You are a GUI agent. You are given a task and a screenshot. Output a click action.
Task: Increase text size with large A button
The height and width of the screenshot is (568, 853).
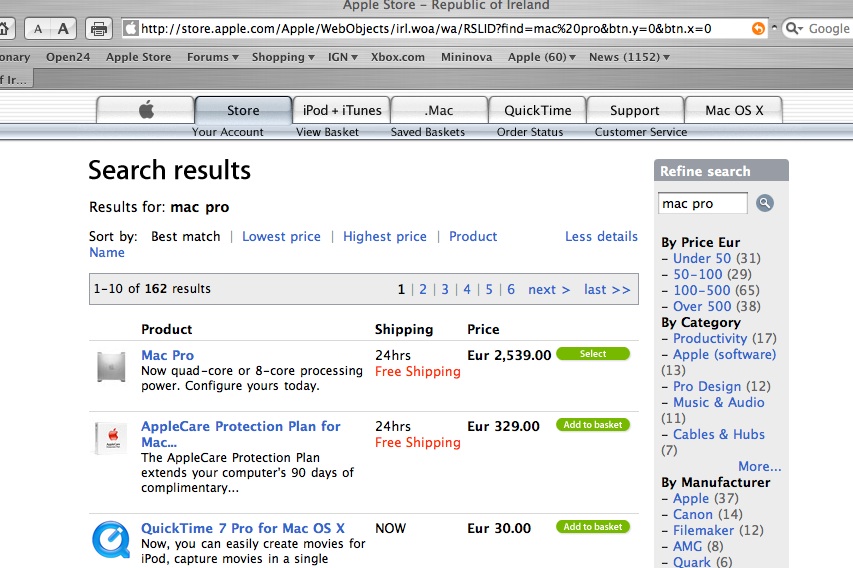[64, 28]
